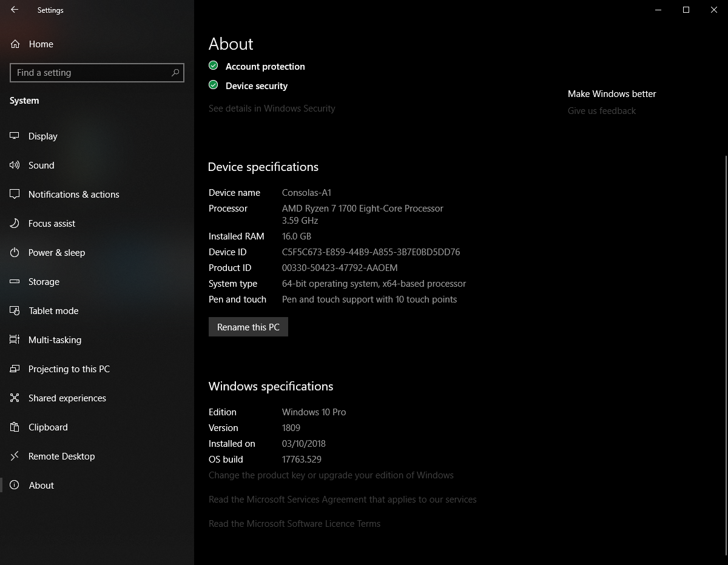Open Change the product key link
The width and height of the screenshot is (728, 565).
coord(331,475)
